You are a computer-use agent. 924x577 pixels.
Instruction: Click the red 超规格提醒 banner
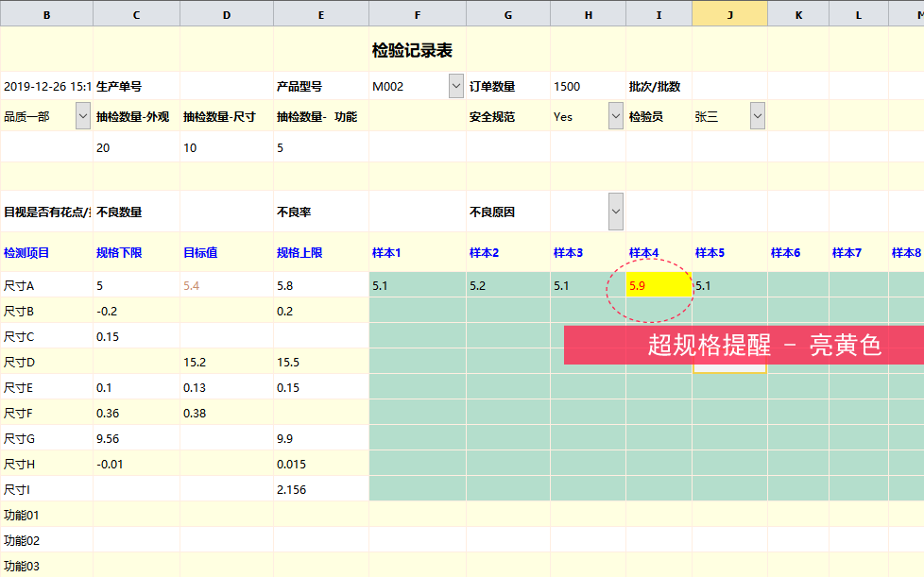[744, 346]
